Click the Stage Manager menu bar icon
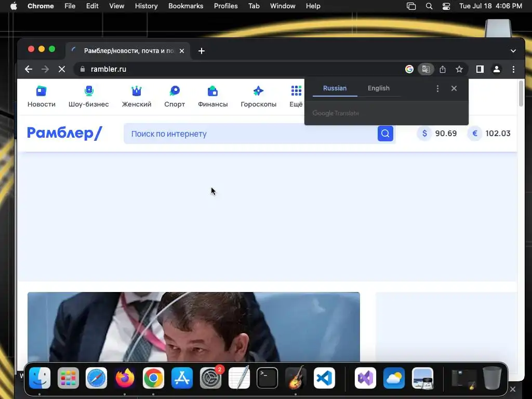Image resolution: width=532 pixels, height=399 pixels. (411, 6)
